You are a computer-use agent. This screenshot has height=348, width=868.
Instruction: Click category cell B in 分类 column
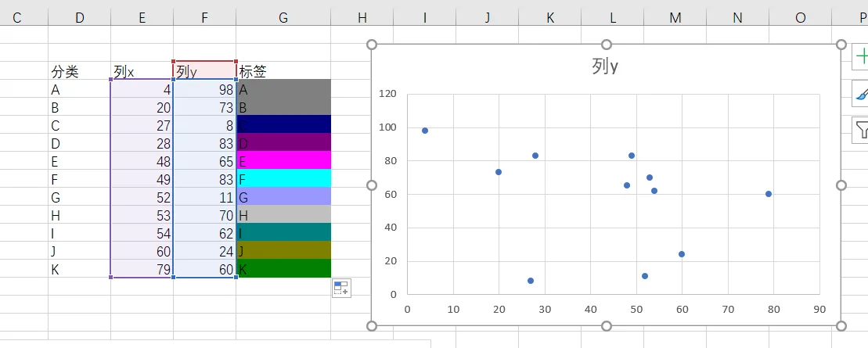point(79,106)
